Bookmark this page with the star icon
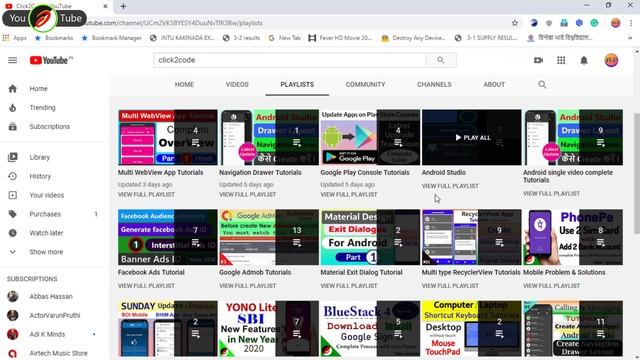This screenshot has width=640, height=360. 515,23
